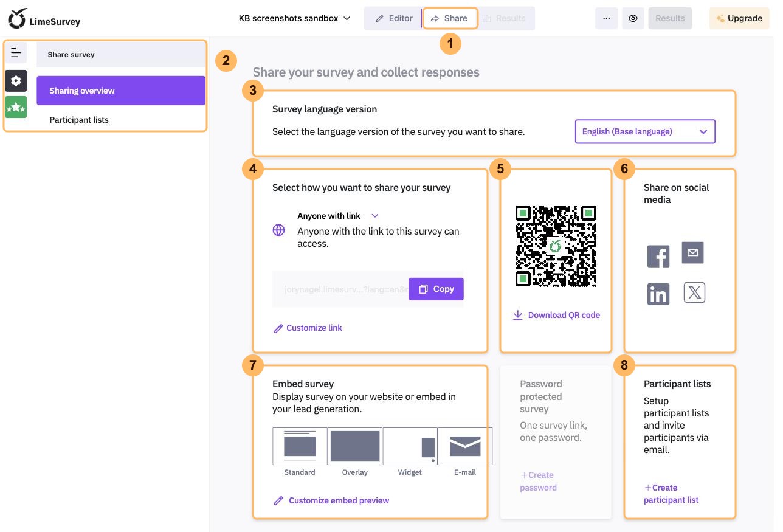The height and width of the screenshot is (532, 783).
Task: Click the LimeSurvey logo
Action: [x=44, y=19]
